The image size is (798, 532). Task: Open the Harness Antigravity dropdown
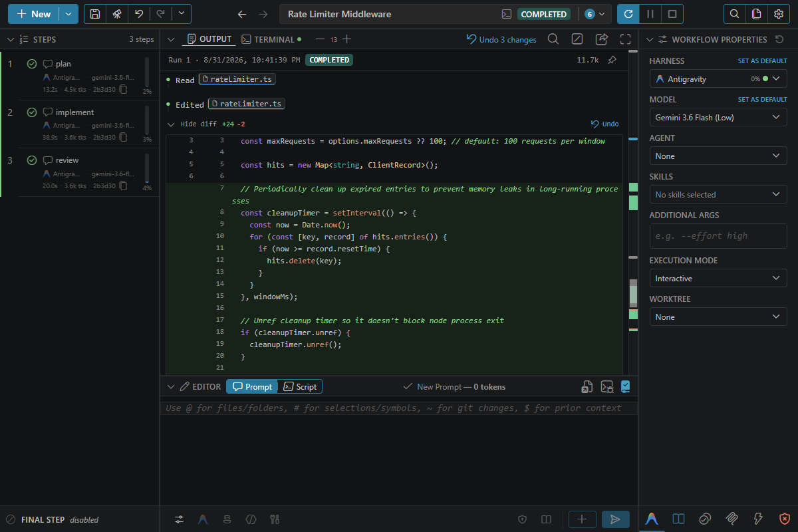coord(718,78)
